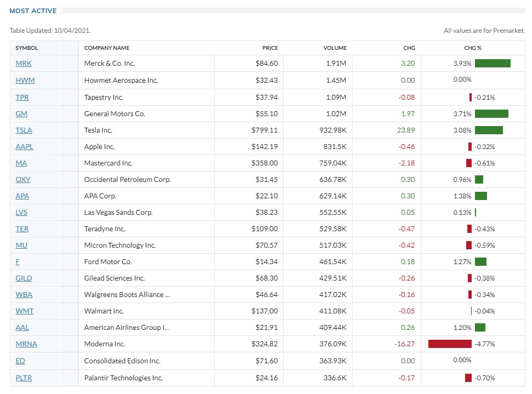
Task: Open the MU ticker link
Action: click(x=21, y=245)
